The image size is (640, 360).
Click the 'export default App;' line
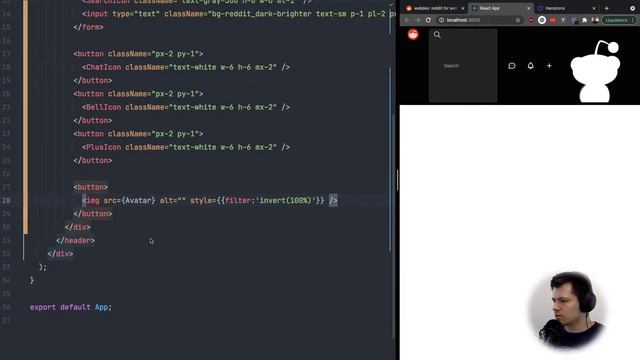point(71,307)
